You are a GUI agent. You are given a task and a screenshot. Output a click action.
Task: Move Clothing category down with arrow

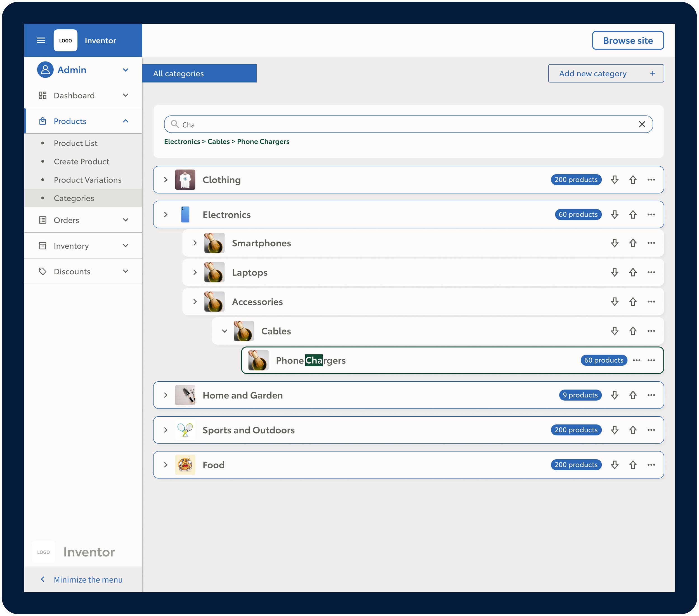click(615, 180)
